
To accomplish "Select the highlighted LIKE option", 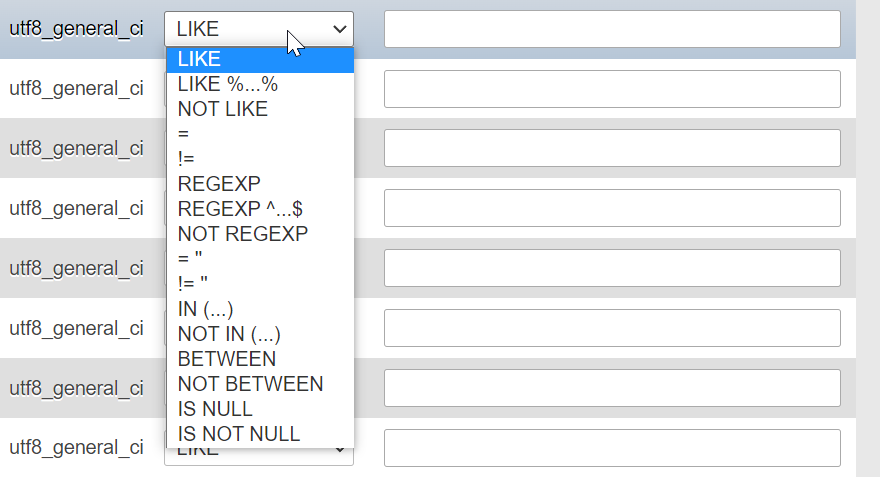I will [x=260, y=59].
